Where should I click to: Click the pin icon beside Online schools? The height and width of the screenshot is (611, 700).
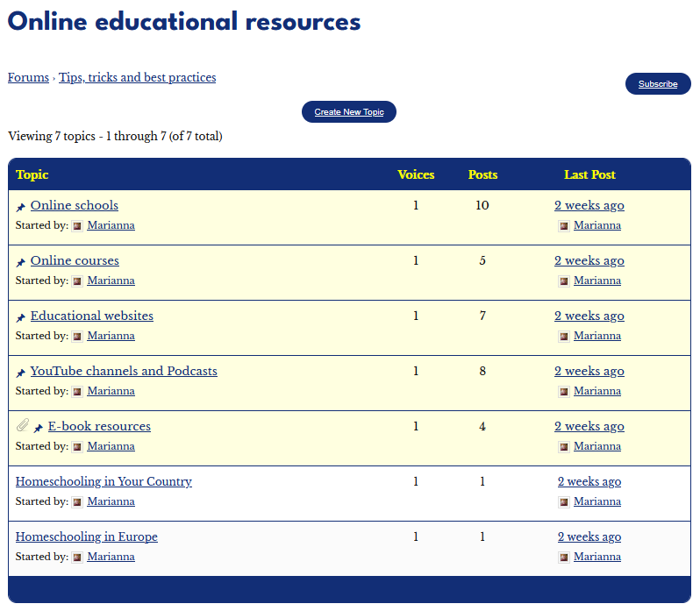click(x=20, y=207)
